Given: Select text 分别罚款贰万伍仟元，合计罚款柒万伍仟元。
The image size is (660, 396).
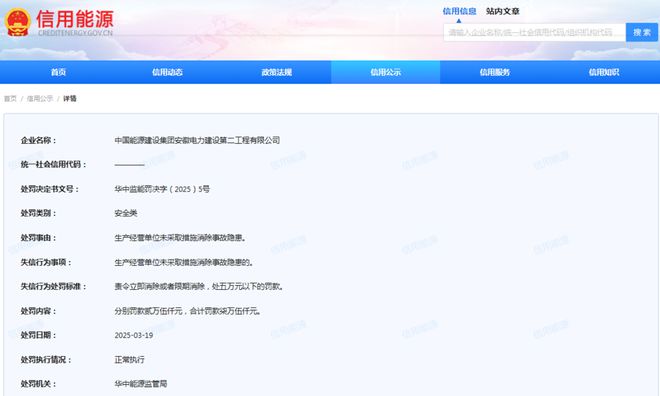Looking at the screenshot, I should 188,311.
